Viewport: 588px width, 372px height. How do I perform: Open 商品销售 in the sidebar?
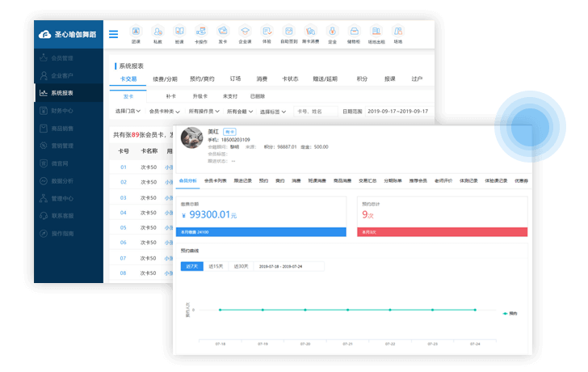tap(68, 129)
